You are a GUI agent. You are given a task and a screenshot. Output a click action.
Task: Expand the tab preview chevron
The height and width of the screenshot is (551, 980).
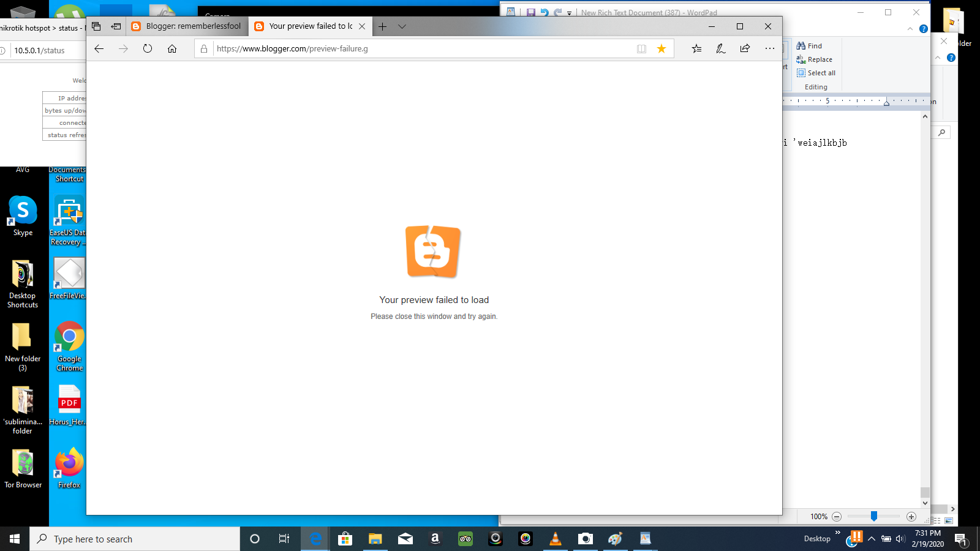[x=402, y=26]
